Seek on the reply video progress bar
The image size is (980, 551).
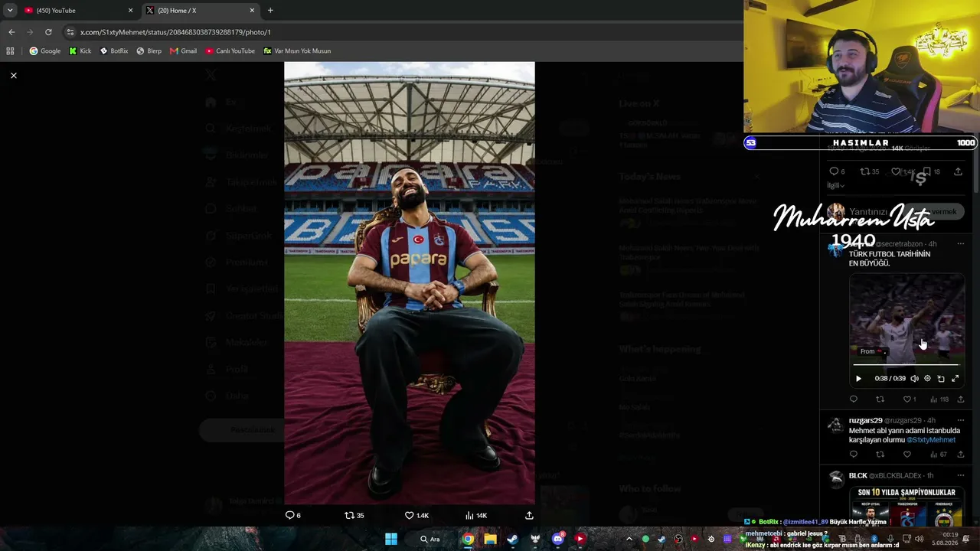[906, 365]
